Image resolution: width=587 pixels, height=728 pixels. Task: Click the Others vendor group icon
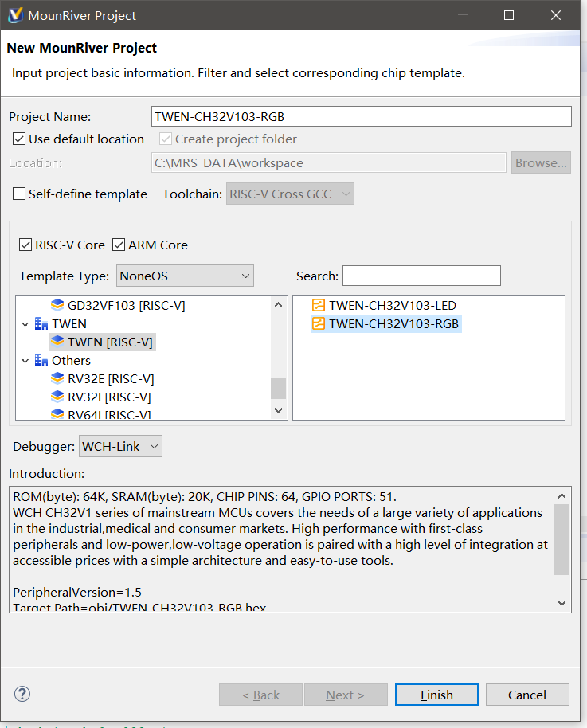(41, 360)
